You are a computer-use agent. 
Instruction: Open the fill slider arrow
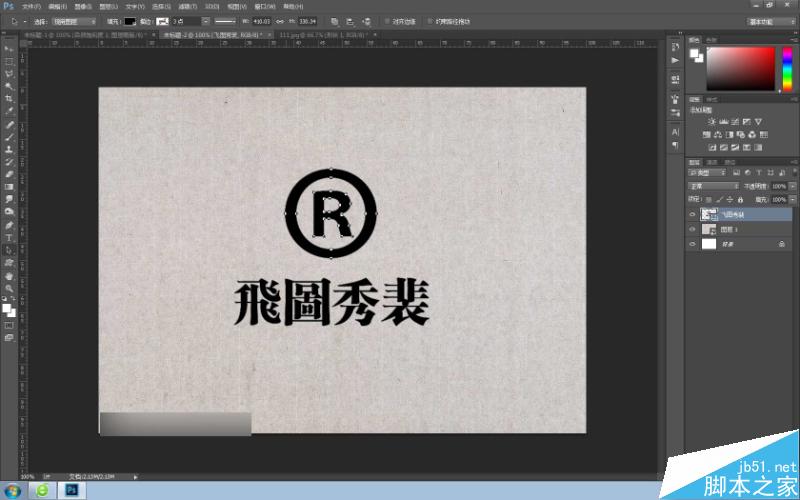pyautogui.click(x=792, y=200)
